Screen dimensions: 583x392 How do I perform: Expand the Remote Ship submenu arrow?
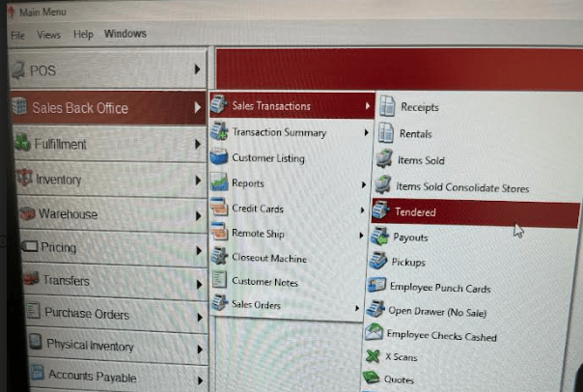[360, 236]
